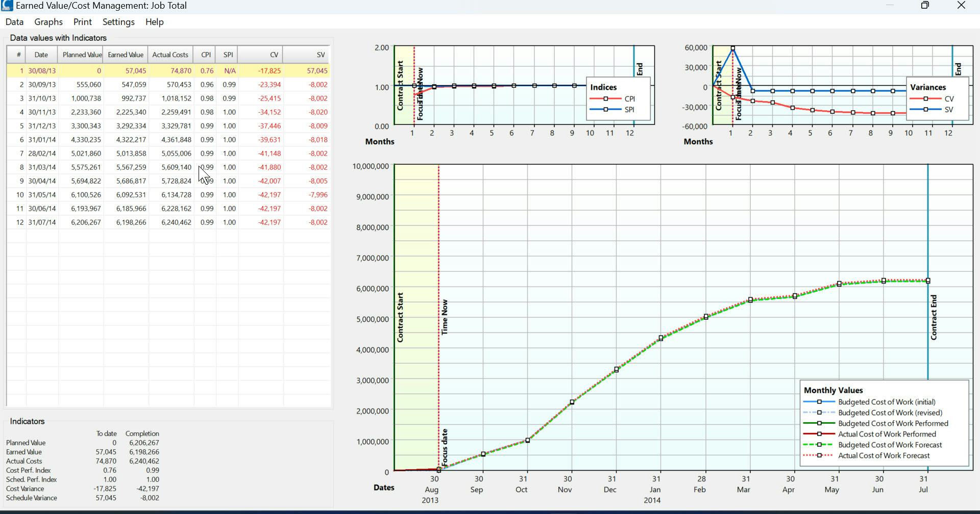Image resolution: width=980 pixels, height=514 pixels.
Task: Select row with date 31/05/14
Action: click(168, 195)
